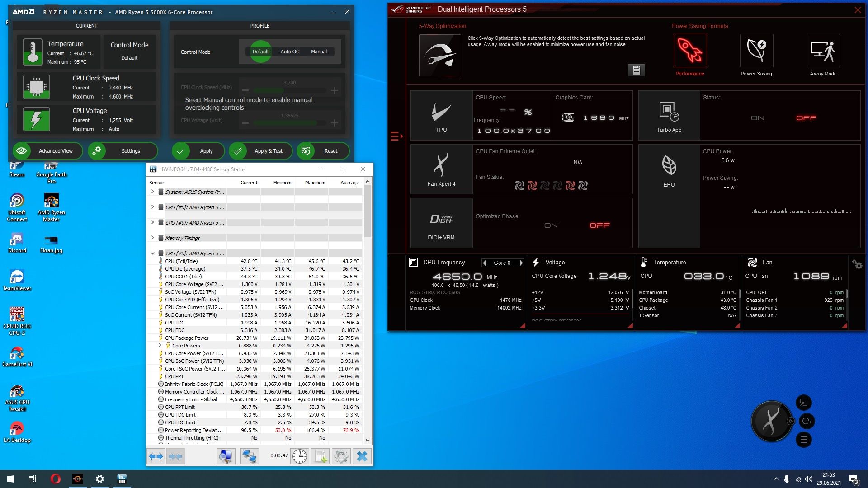Choose the Auto OC control mode
The width and height of the screenshot is (868, 488).
tap(290, 52)
